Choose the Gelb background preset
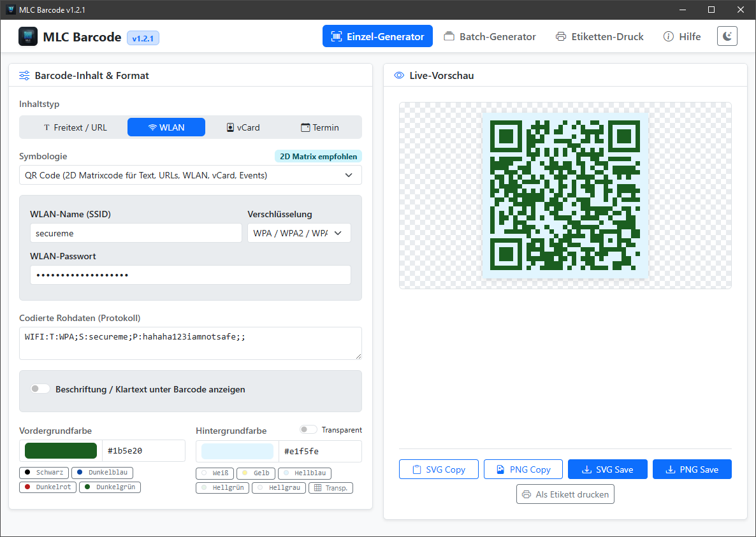 point(256,473)
